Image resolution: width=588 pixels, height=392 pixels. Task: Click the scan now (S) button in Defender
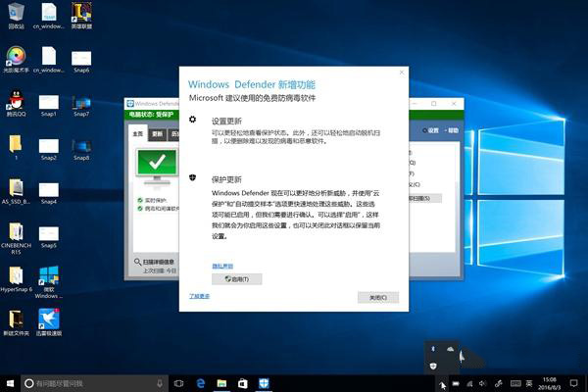pyautogui.click(x=425, y=198)
